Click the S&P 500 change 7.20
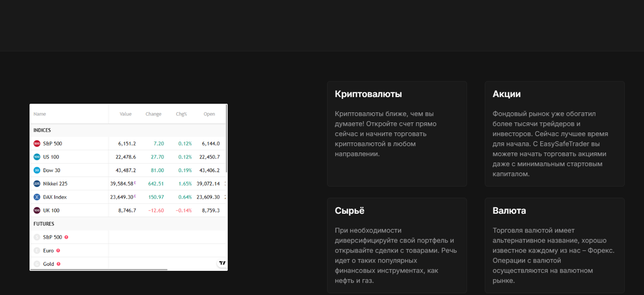 [x=159, y=143]
